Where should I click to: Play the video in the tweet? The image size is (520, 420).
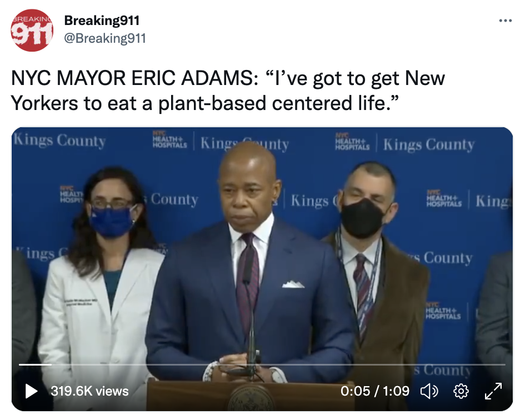(x=31, y=391)
